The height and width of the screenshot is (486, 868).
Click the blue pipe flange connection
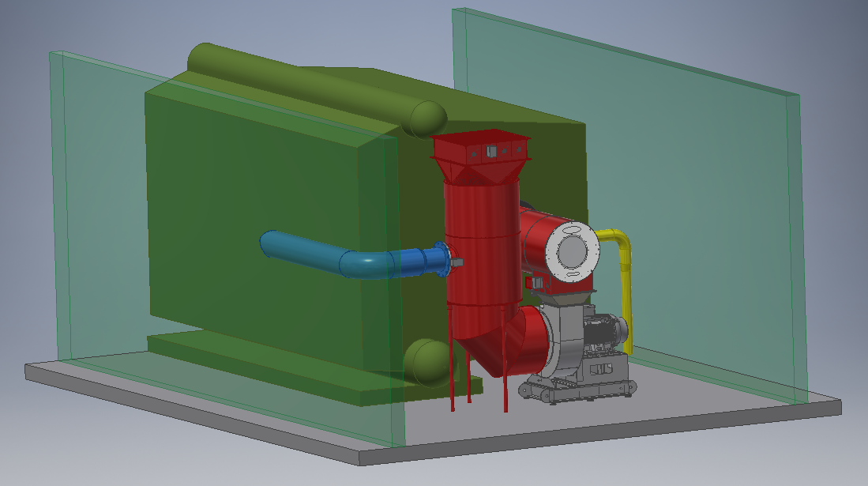point(442,259)
